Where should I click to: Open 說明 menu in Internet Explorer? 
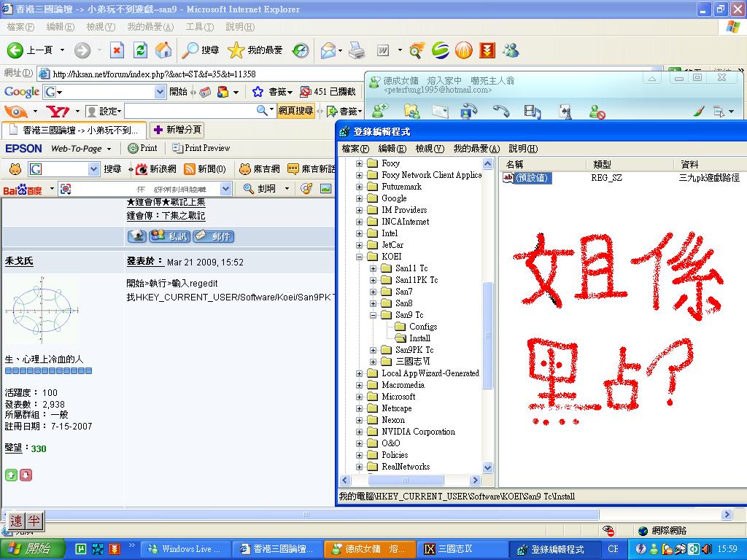[x=240, y=27]
